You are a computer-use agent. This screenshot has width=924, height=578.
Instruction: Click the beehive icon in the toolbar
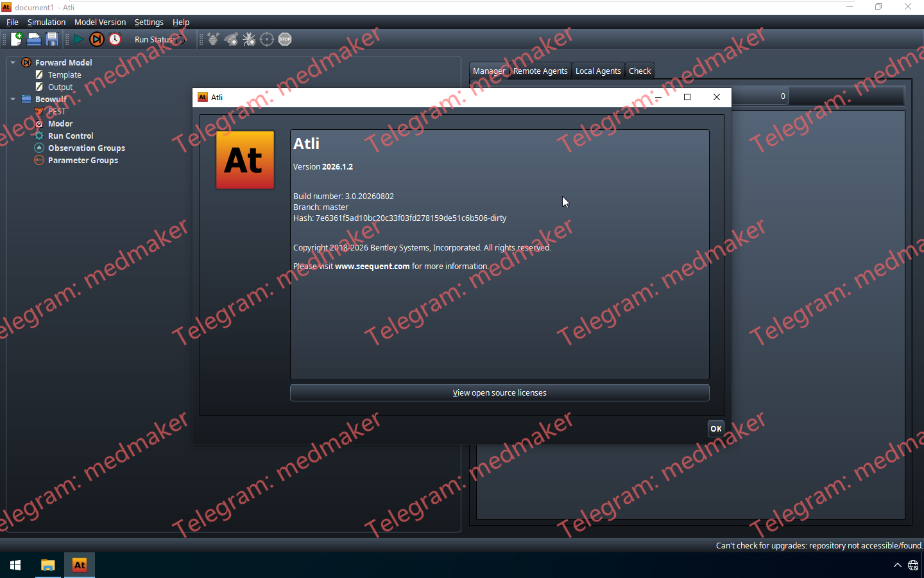(213, 39)
